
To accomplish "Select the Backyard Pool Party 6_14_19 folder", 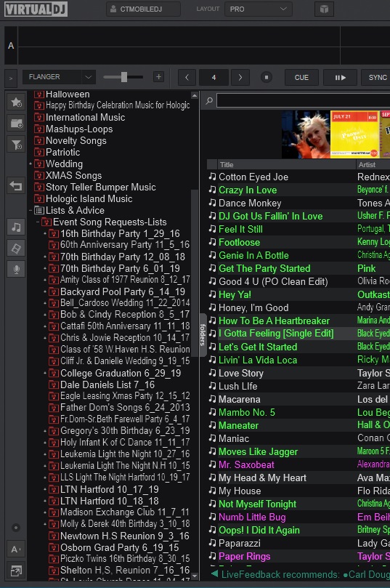I will (x=123, y=291).
